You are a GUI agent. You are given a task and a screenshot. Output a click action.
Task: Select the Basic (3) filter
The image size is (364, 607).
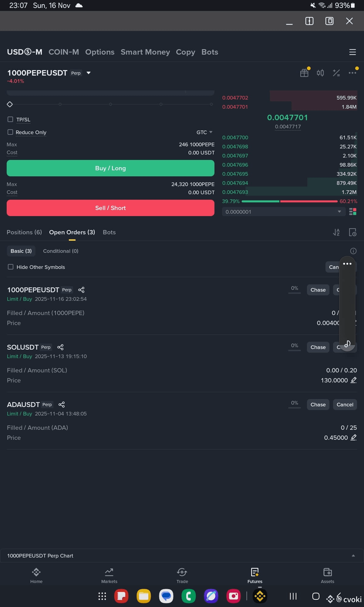click(21, 251)
